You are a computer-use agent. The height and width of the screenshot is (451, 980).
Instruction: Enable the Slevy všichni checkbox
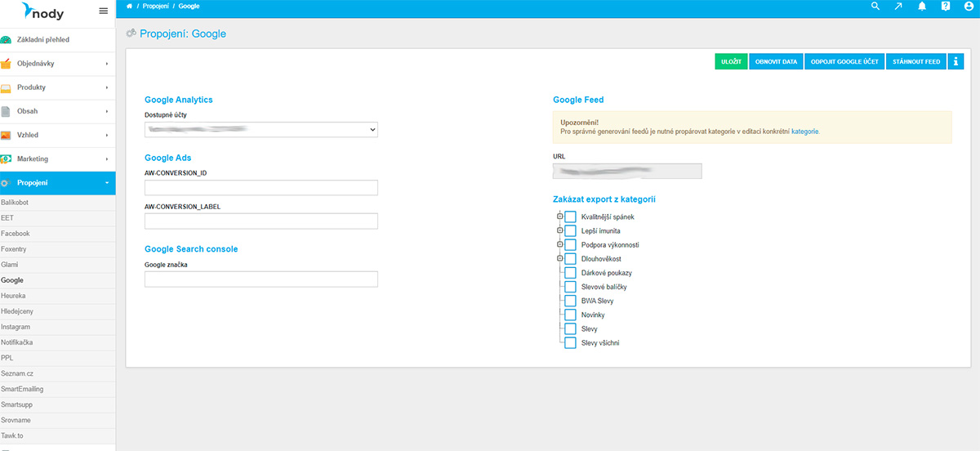tap(571, 343)
